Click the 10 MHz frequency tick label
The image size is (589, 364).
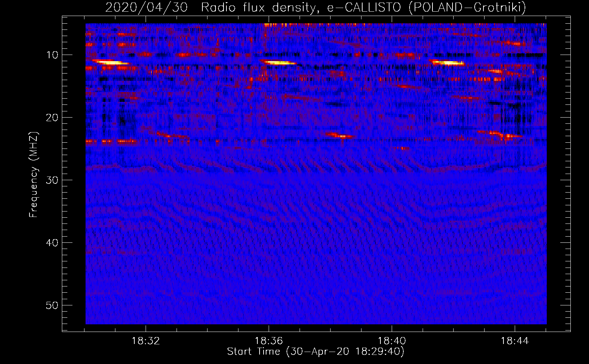pyautogui.click(x=52, y=55)
